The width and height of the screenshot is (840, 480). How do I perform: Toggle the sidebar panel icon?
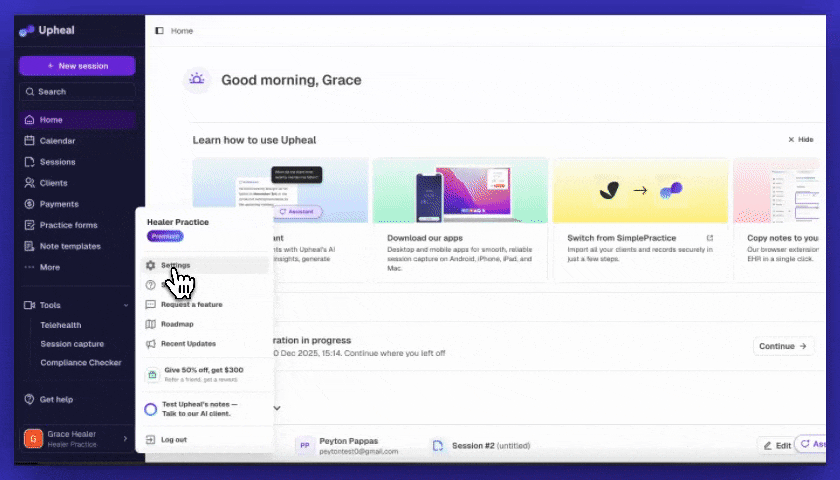click(159, 31)
